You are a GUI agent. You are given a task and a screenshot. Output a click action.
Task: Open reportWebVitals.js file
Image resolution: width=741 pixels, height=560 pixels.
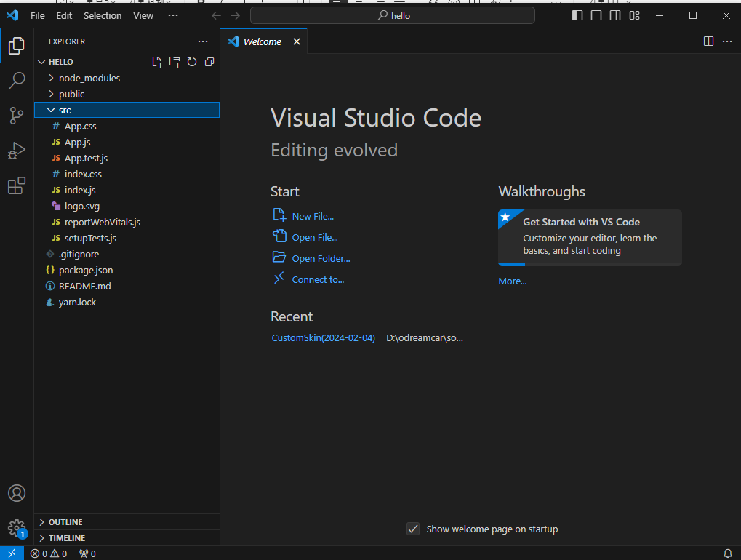(127, 222)
